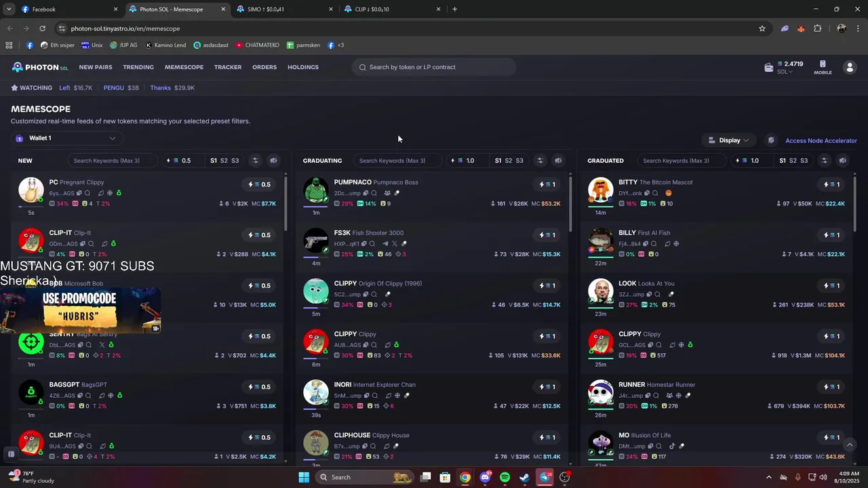Viewport: 868px width, 488px height.
Task: Open the website globe icon for PC Pregnant Clippy
Action: pyautogui.click(x=109, y=193)
